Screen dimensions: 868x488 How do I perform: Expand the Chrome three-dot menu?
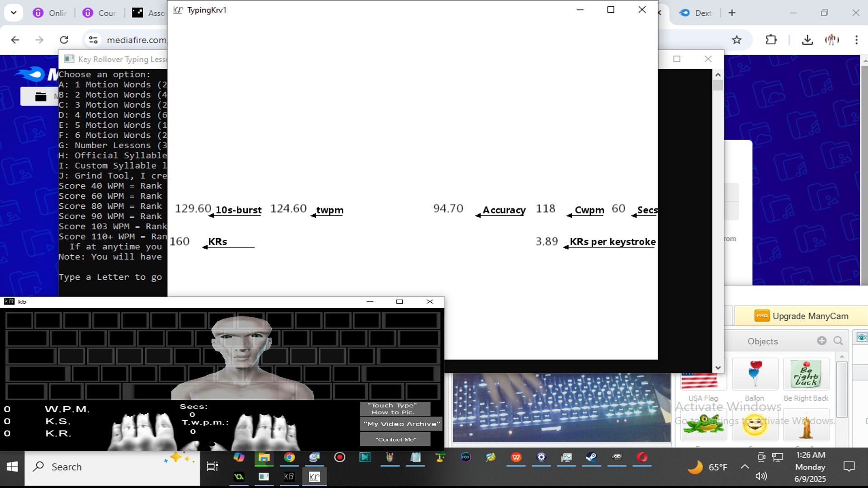856,40
